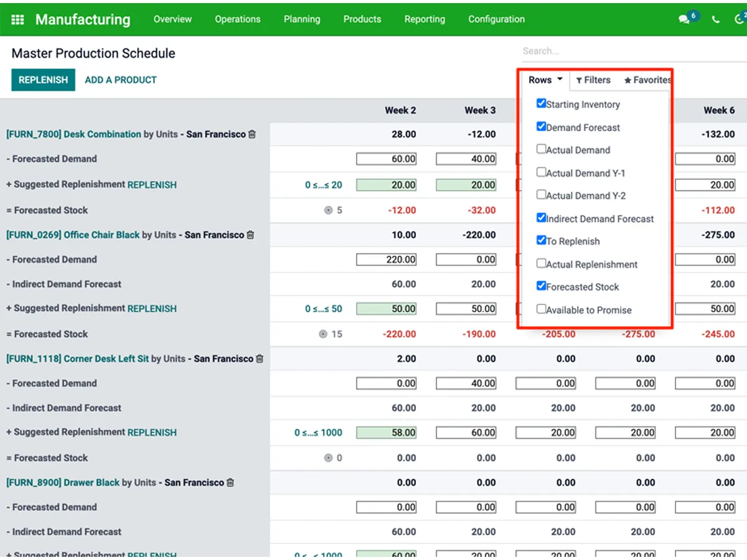Open the Overview menu
Viewport: 747px width, 560px height.
point(172,19)
